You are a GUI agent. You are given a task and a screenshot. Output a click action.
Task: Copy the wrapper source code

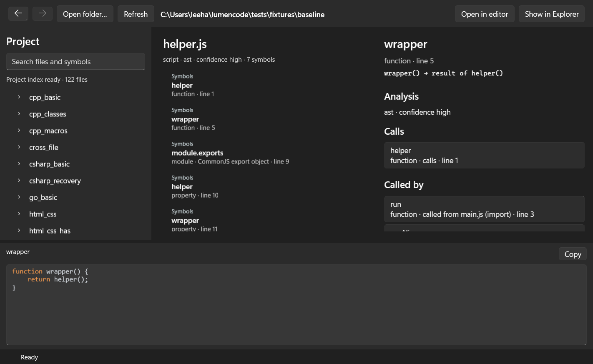click(x=573, y=254)
